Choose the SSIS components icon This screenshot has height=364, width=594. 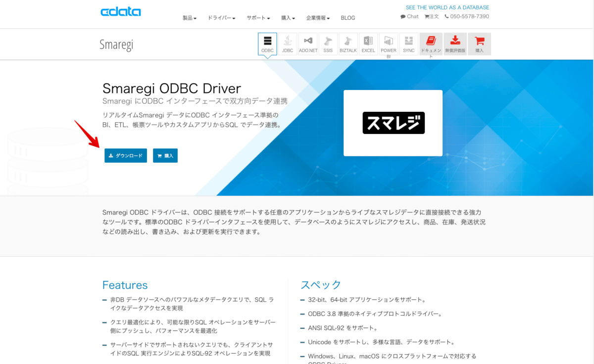click(x=328, y=44)
